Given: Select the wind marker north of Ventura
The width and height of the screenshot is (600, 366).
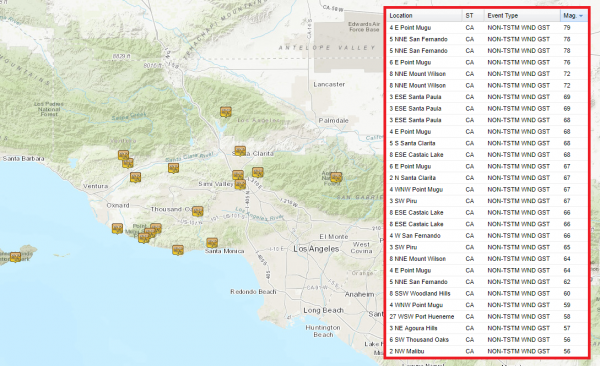Looking at the screenshot, I should (135, 177).
